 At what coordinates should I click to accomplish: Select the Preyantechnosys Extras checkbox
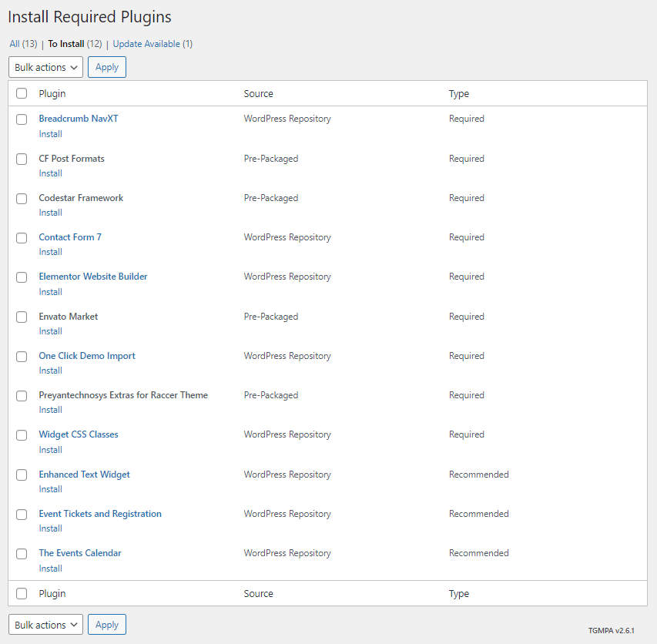22,395
